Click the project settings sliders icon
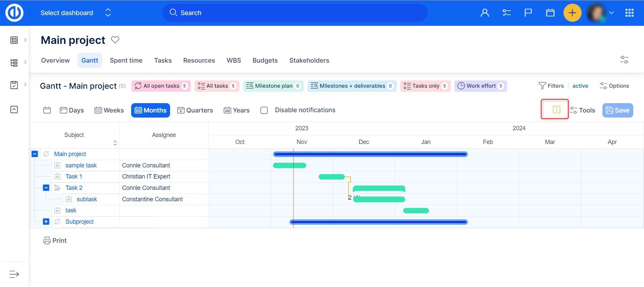The height and width of the screenshot is (287, 644). pos(624,60)
